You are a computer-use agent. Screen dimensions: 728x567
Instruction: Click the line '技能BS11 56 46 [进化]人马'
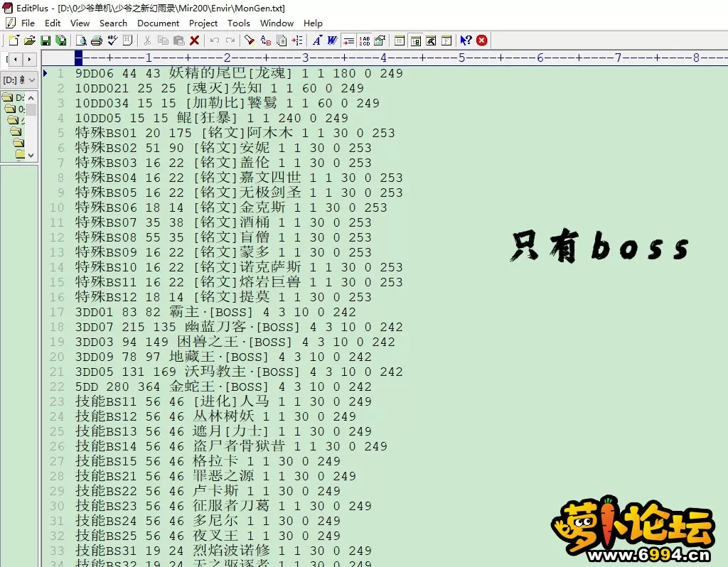[x=223, y=401]
